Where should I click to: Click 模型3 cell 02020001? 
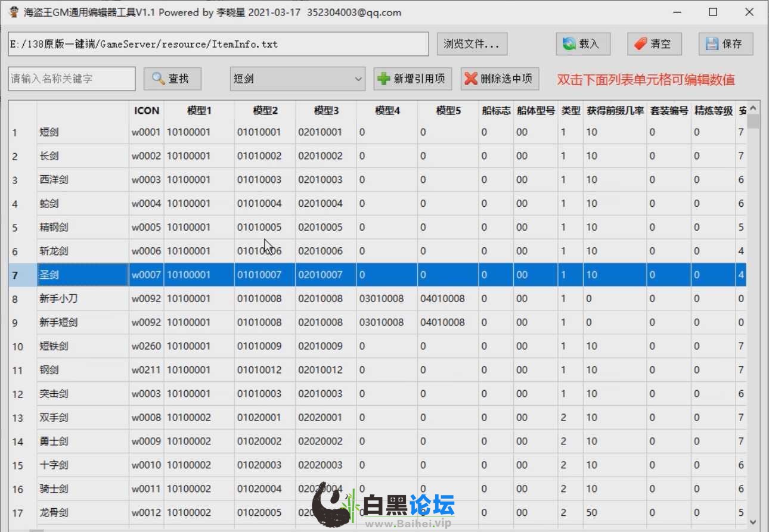[x=326, y=418]
